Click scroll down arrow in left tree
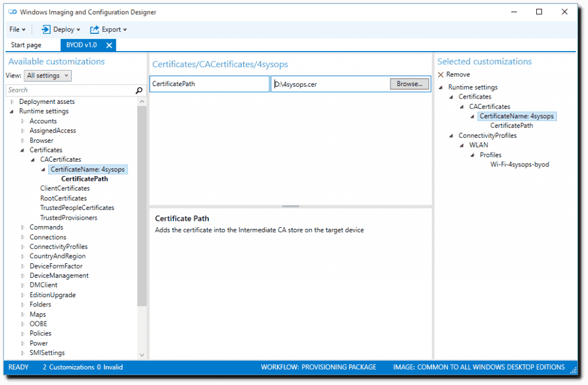The height and width of the screenshot is (385, 588). click(142, 355)
